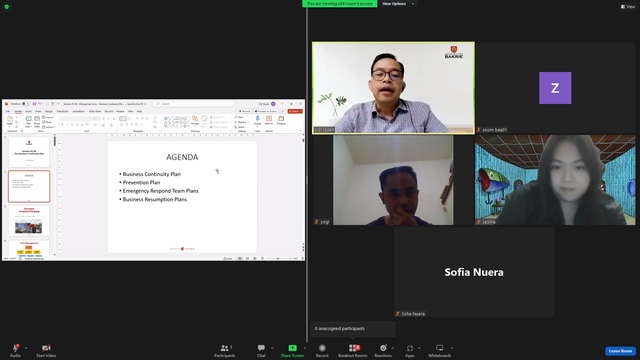Screen dimensions: 640x360
Task: Select slide 3 thumbnail with photo
Action: pos(29,221)
